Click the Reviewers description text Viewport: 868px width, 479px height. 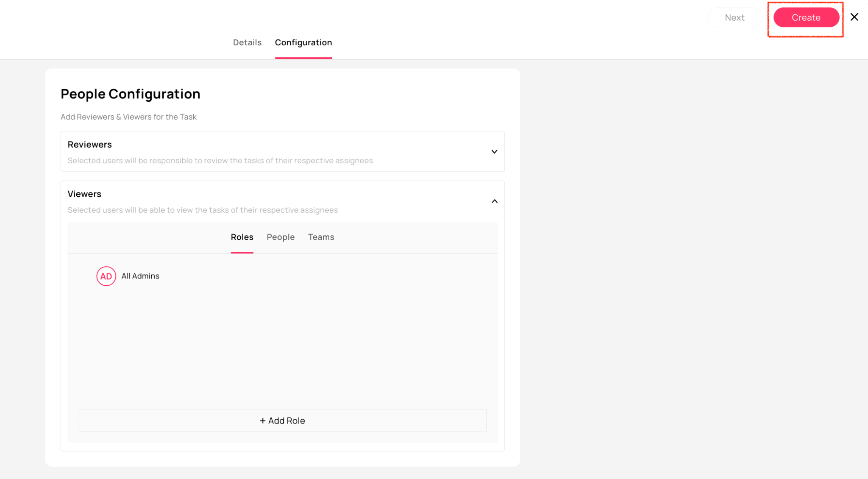pyautogui.click(x=220, y=161)
